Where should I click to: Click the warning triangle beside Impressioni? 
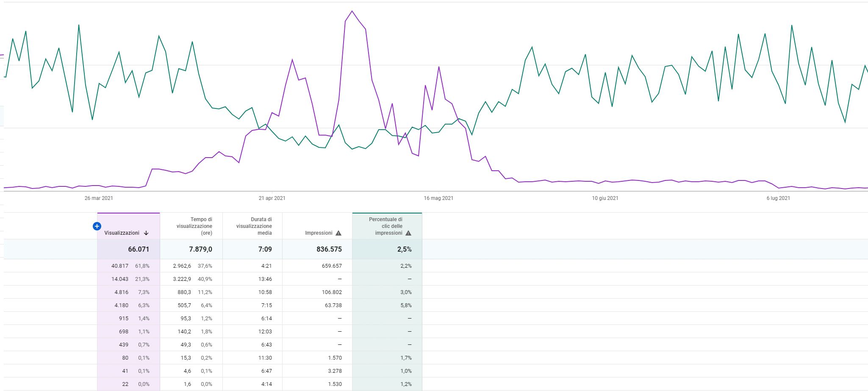(338, 233)
